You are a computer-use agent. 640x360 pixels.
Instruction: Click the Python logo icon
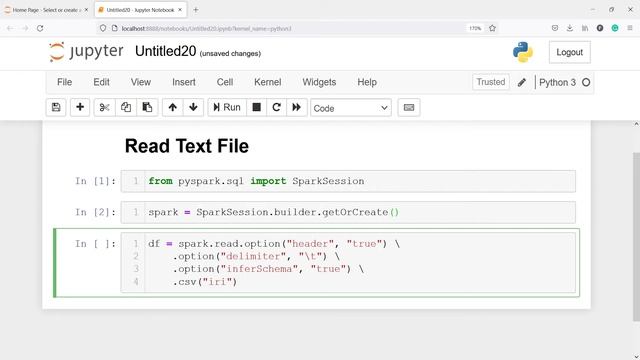coord(523,52)
